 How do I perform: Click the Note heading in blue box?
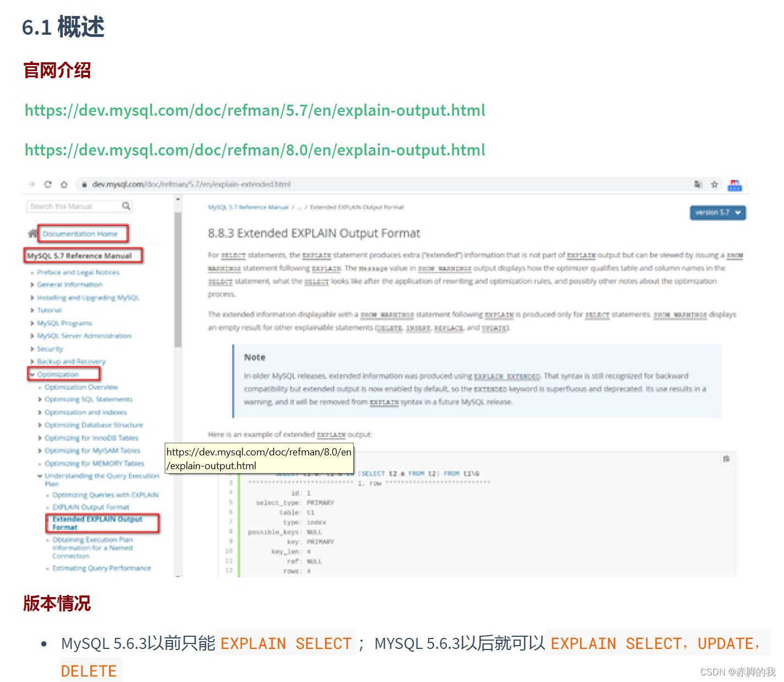coord(255,357)
